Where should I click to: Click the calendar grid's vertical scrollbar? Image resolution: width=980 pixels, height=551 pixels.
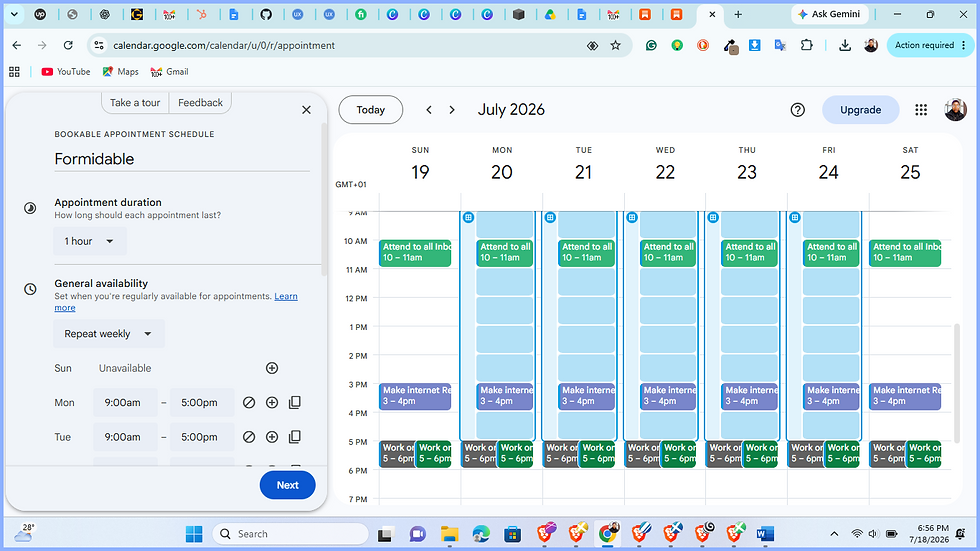pos(956,382)
